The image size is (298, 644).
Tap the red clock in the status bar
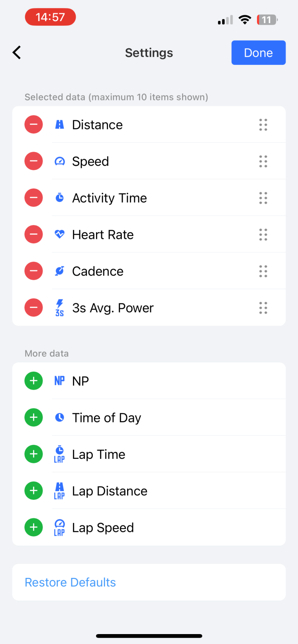50,17
